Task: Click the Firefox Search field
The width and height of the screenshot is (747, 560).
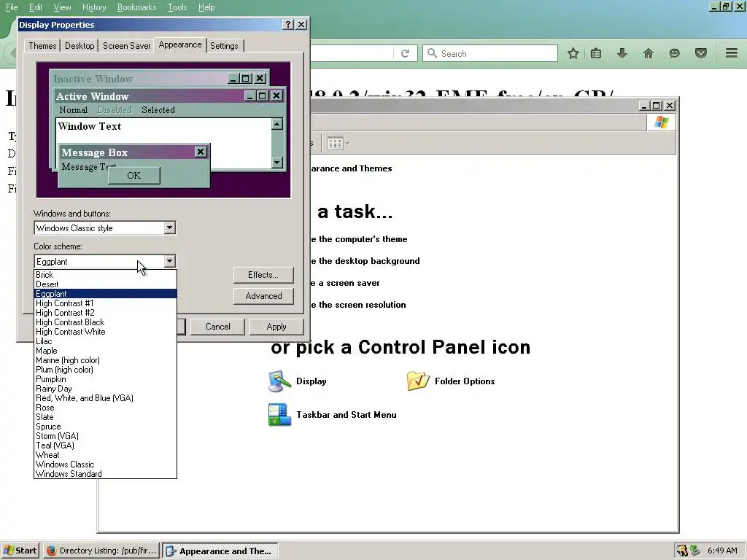Action: tap(489, 53)
